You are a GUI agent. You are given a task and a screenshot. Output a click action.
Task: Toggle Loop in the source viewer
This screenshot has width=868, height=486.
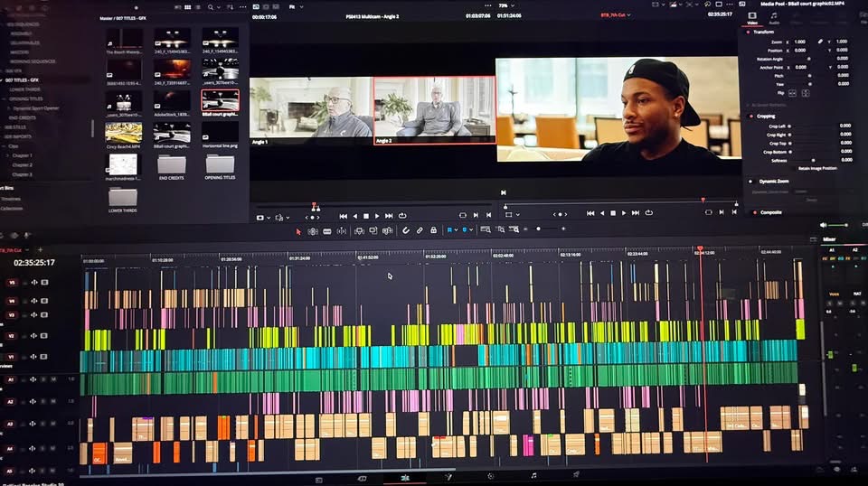[x=402, y=216]
